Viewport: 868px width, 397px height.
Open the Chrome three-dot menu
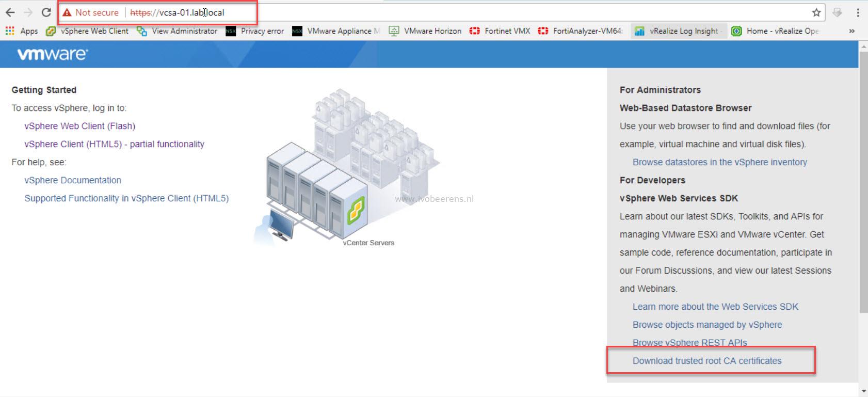click(858, 12)
